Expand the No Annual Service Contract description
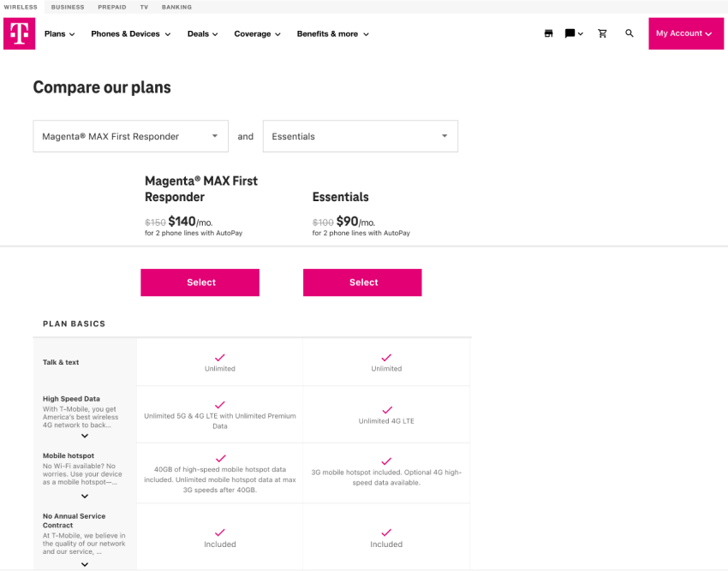The height and width of the screenshot is (571, 728). (x=85, y=564)
